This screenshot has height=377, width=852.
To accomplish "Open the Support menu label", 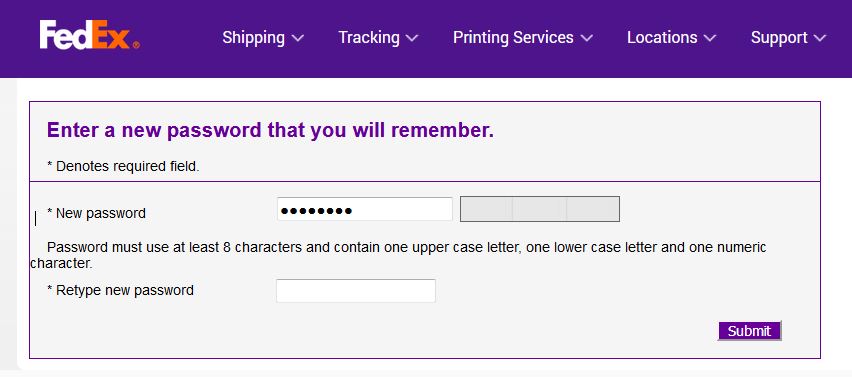I will [x=779, y=37].
